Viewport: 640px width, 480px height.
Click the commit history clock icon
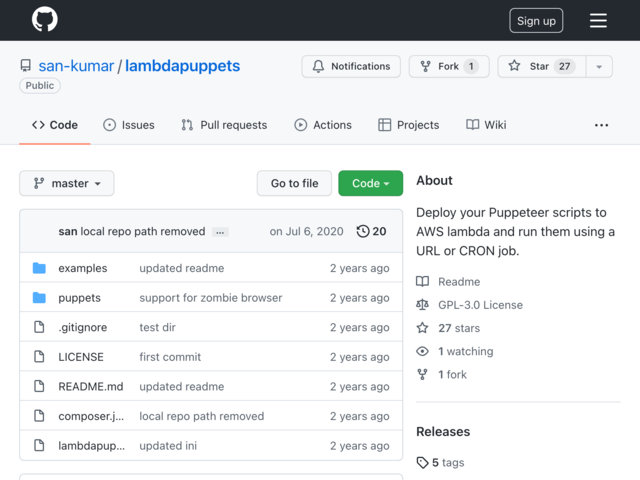point(363,231)
